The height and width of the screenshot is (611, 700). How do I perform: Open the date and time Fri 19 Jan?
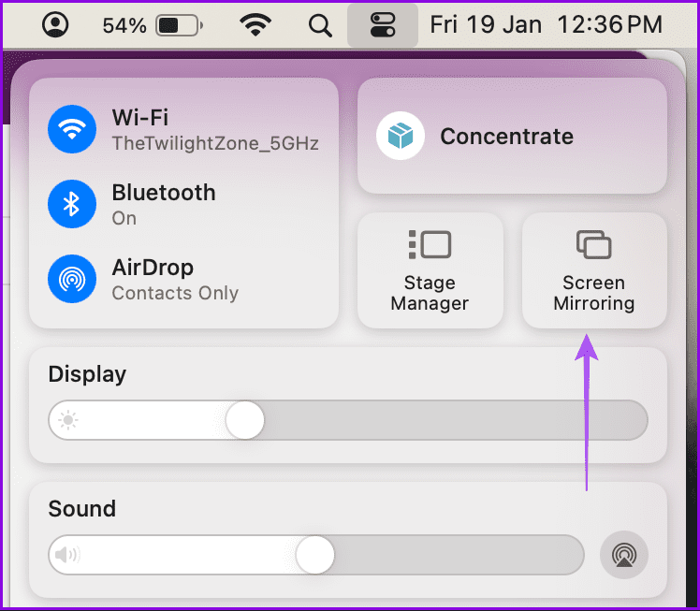[x=546, y=24]
